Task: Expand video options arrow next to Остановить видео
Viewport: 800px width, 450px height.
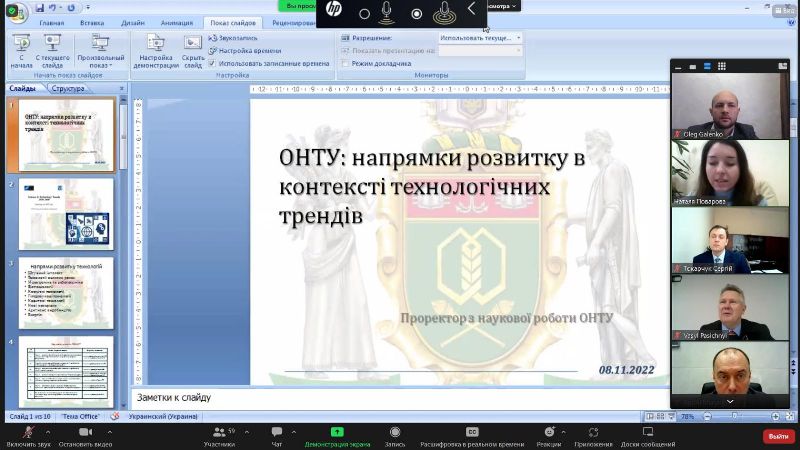Action: click(x=110, y=432)
